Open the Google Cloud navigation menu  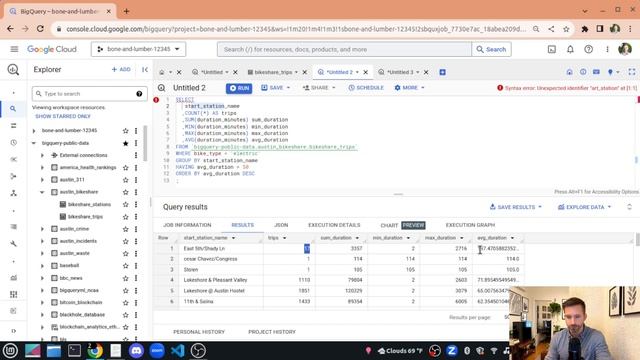click(x=14, y=49)
